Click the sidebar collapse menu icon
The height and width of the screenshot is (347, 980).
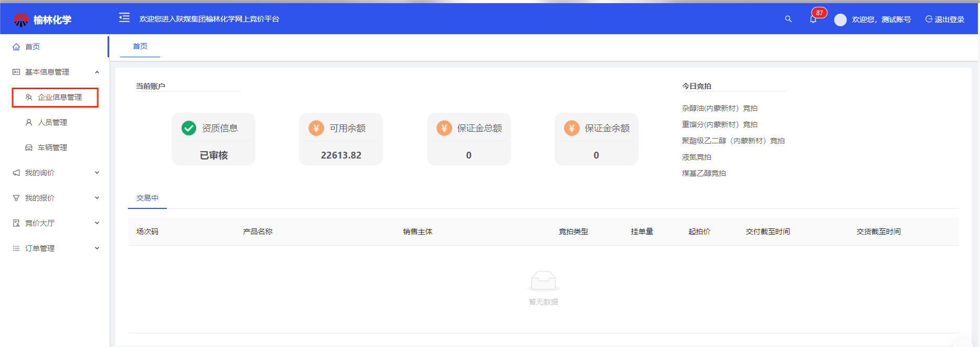(x=124, y=18)
